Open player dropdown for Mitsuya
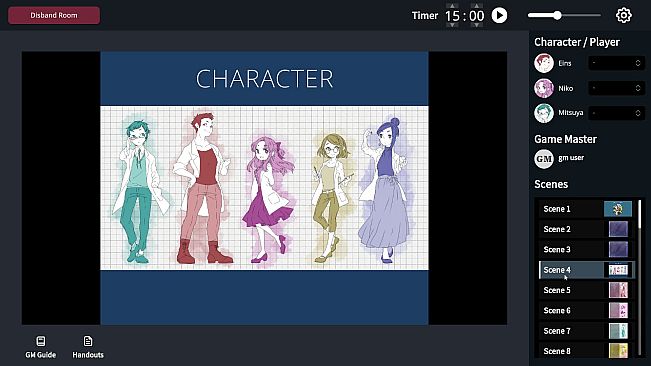The image size is (651, 366). [x=617, y=113]
